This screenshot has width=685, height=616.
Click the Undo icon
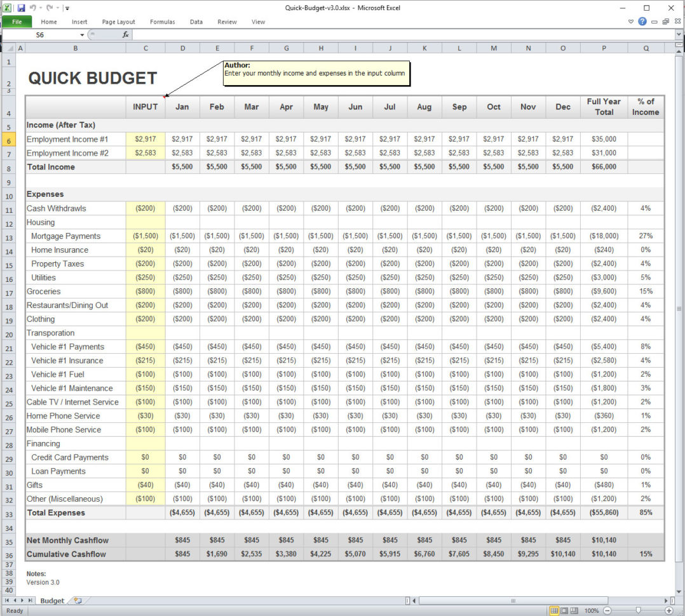(33, 8)
